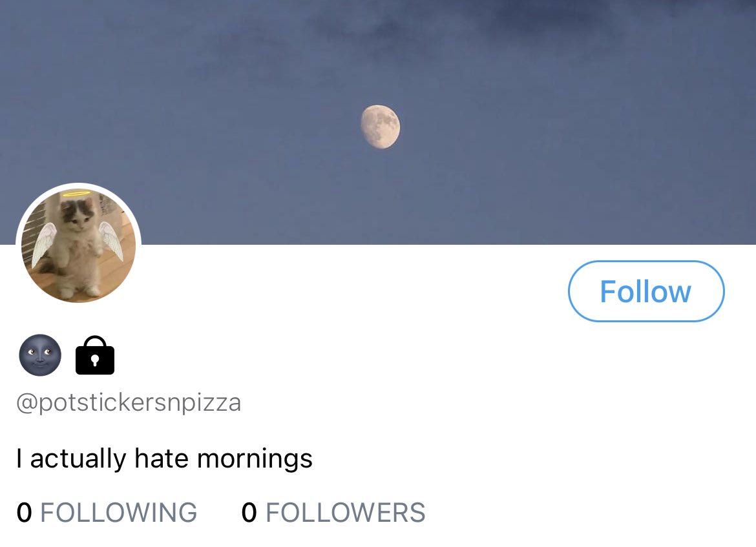This screenshot has height=547, width=756.
Task: Open the 0 Following list
Action: (107, 512)
